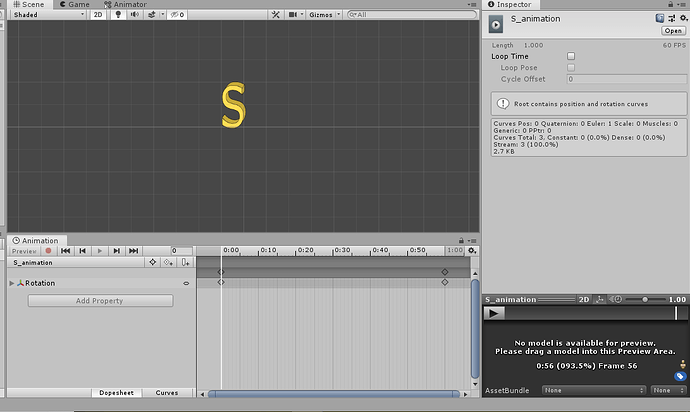Image resolution: width=690 pixels, height=412 pixels.
Task: Toggle the 2D button in preview panel
Action: coord(584,299)
